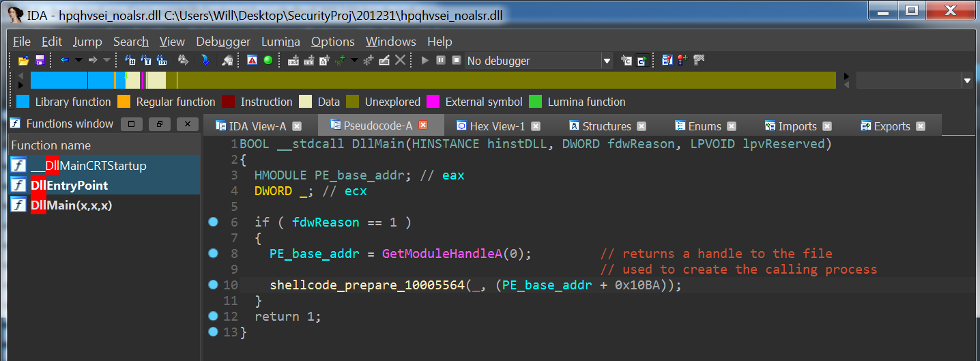Open the dropdown right of navigation band

[967, 81]
